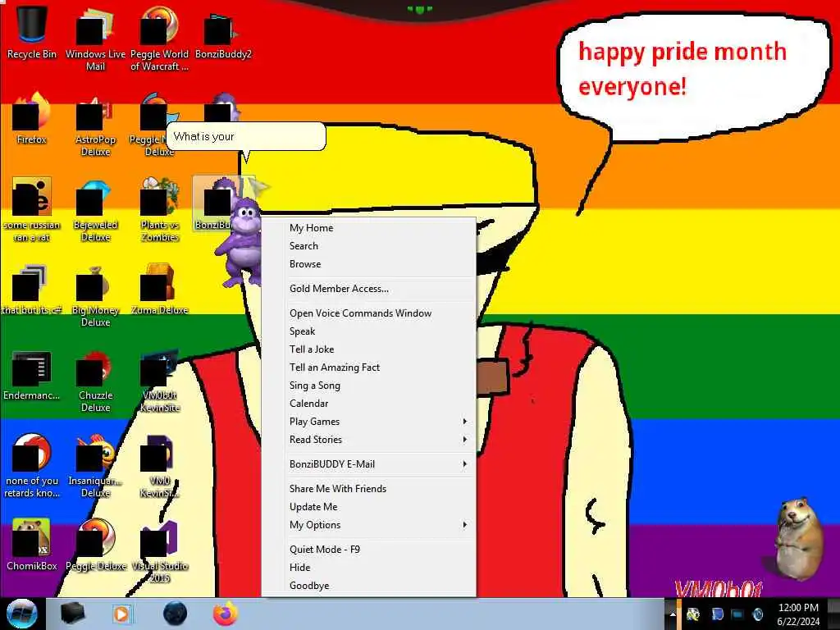Image resolution: width=840 pixels, height=630 pixels.
Task: Select Tell a Joke
Action: 378,349
